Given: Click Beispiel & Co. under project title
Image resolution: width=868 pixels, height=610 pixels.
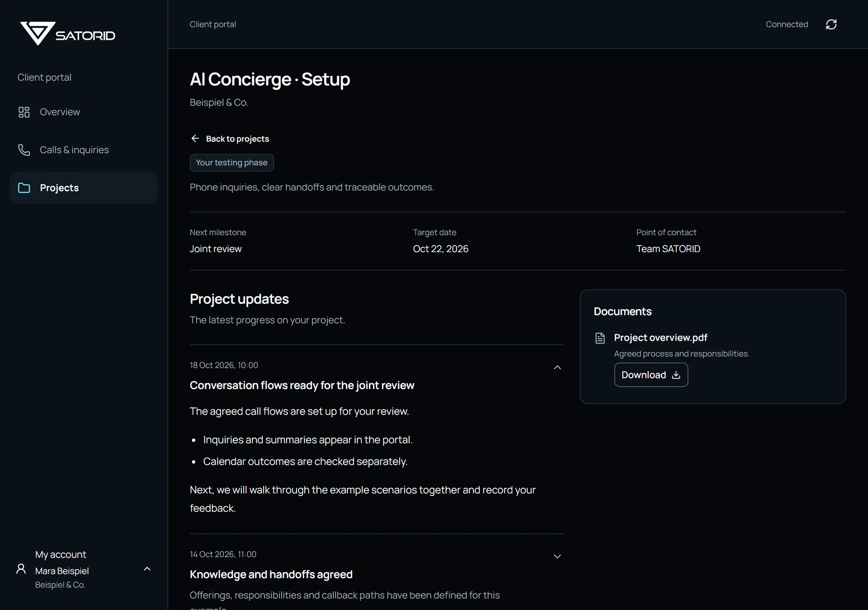Looking at the screenshot, I should [x=219, y=103].
